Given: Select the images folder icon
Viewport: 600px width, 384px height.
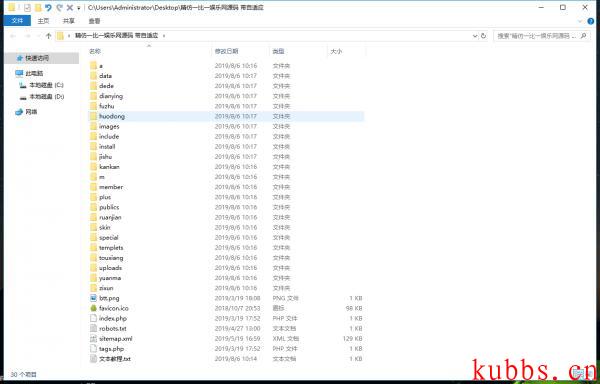Looking at the screenshot, I should 93,126.
